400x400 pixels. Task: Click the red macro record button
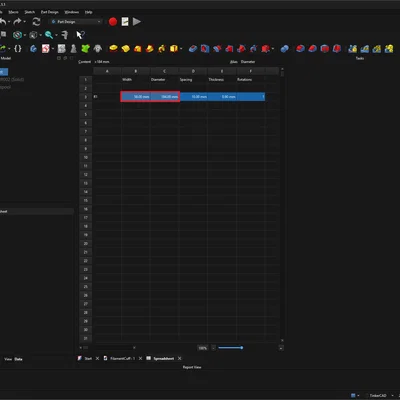[113, 22]
